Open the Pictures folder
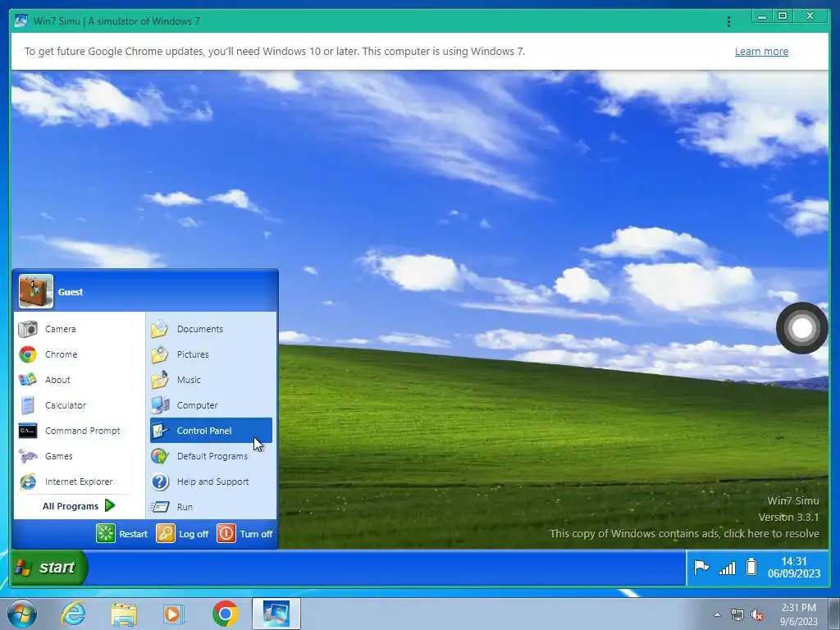 point(211,354)
